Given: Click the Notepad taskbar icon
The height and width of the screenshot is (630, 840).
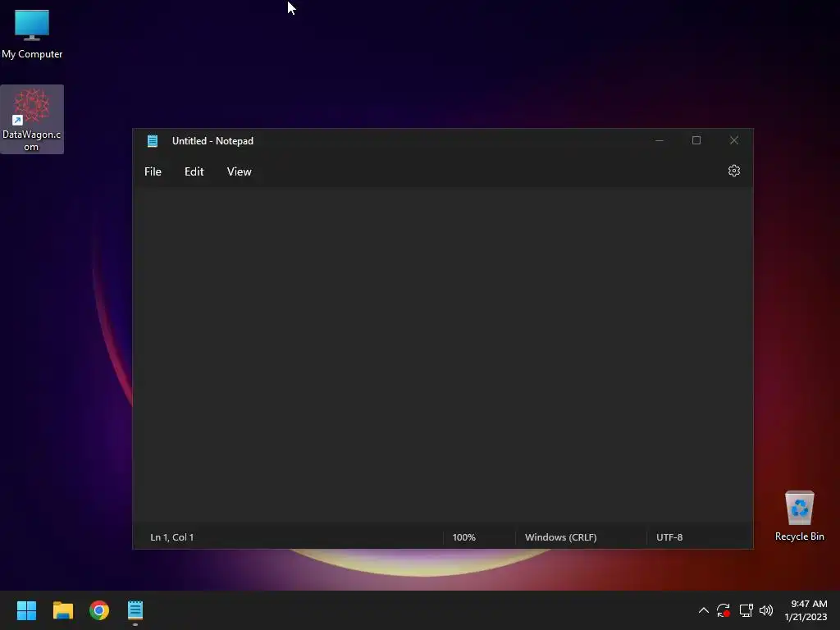Looking at the screenshot, I should point(135,610).
